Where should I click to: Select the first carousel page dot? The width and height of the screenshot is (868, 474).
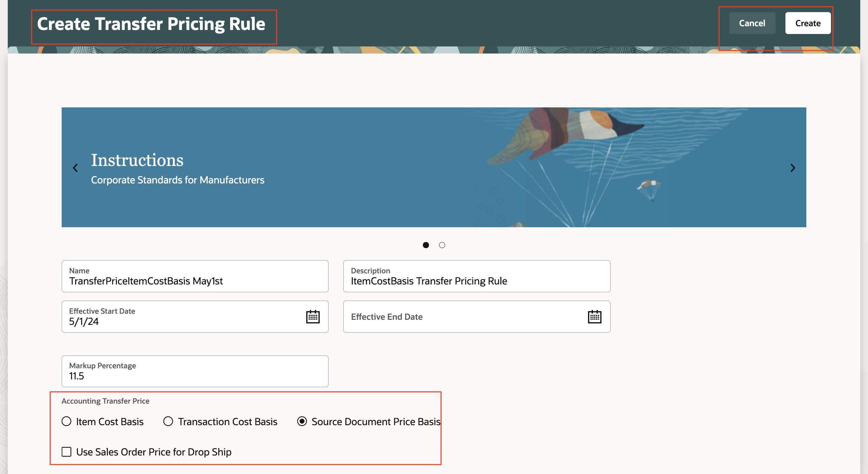(426, 245)
